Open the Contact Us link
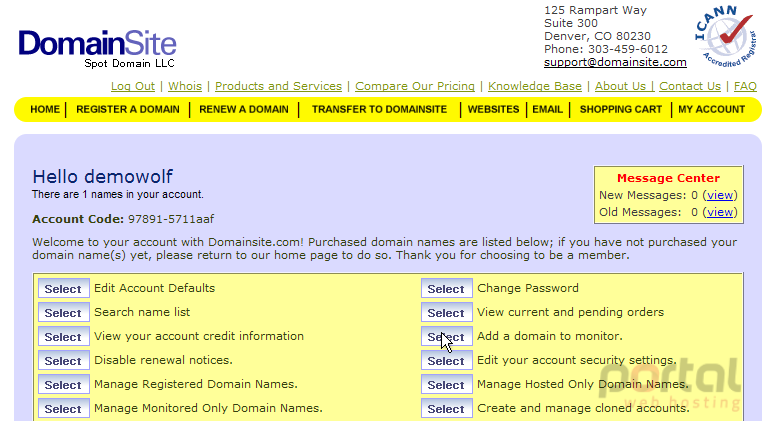The width and height of the screenshot is (776, 422). 690,86
